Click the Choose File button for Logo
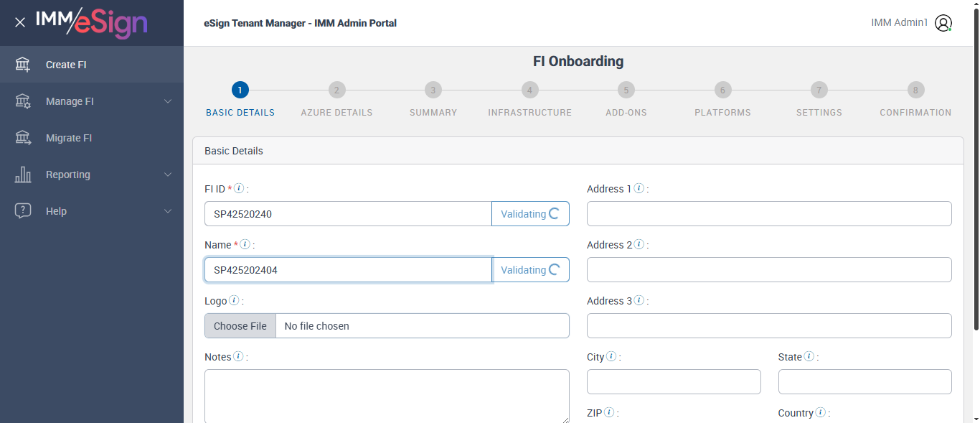980x423 pixels. pos(240,326)
